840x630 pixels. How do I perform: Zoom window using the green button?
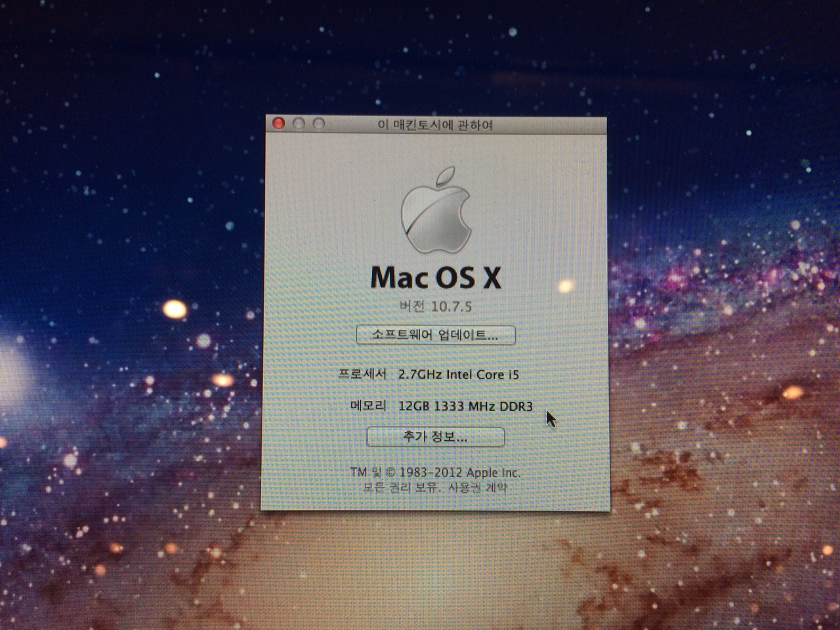coord(319,123)
